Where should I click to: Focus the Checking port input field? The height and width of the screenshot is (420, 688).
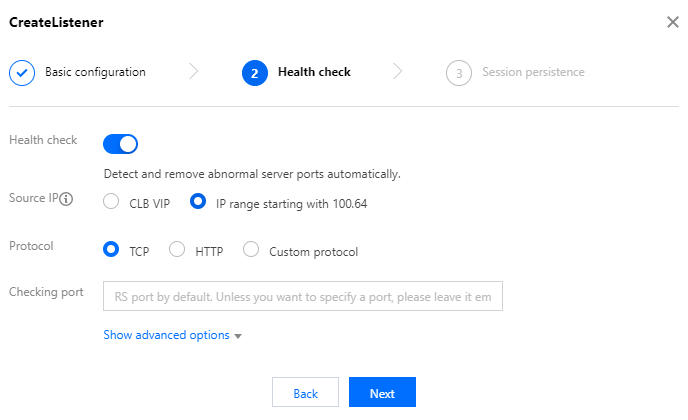tap(303, 296)
